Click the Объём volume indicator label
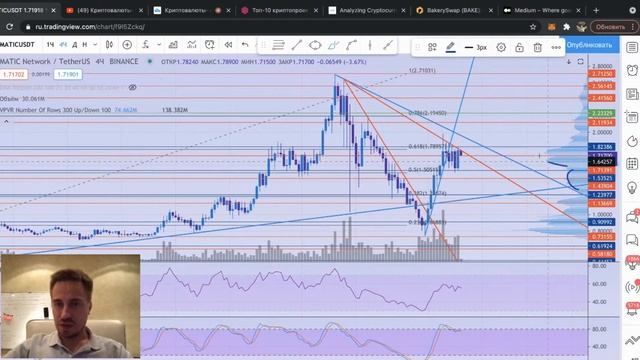The image size is (640, 360). point(22,99)
